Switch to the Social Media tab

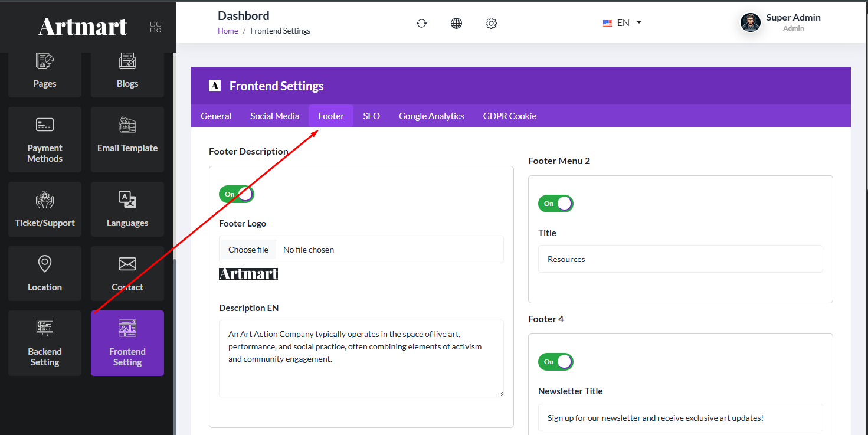coord(274,116)
